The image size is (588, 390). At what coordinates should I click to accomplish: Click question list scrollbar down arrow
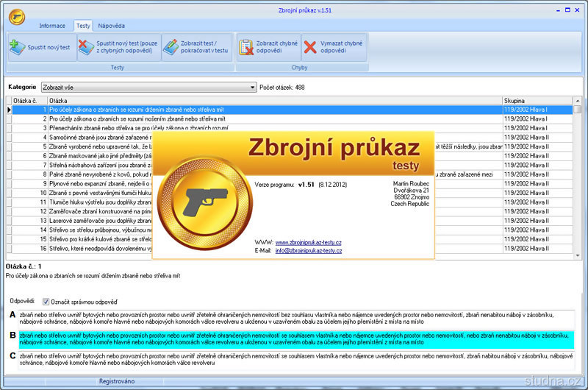577,255
